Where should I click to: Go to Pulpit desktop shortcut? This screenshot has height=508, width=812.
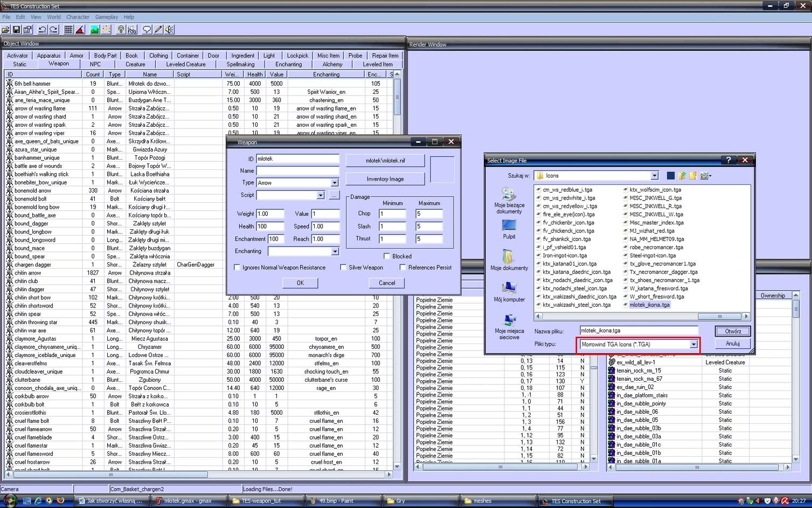(509, 229)
